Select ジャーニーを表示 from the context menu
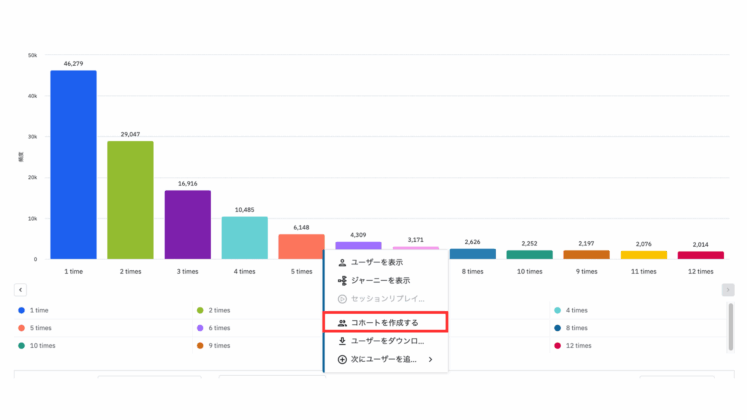Viewport: 747px width, 420px height. pyautogui.click(x=380, y=280)
